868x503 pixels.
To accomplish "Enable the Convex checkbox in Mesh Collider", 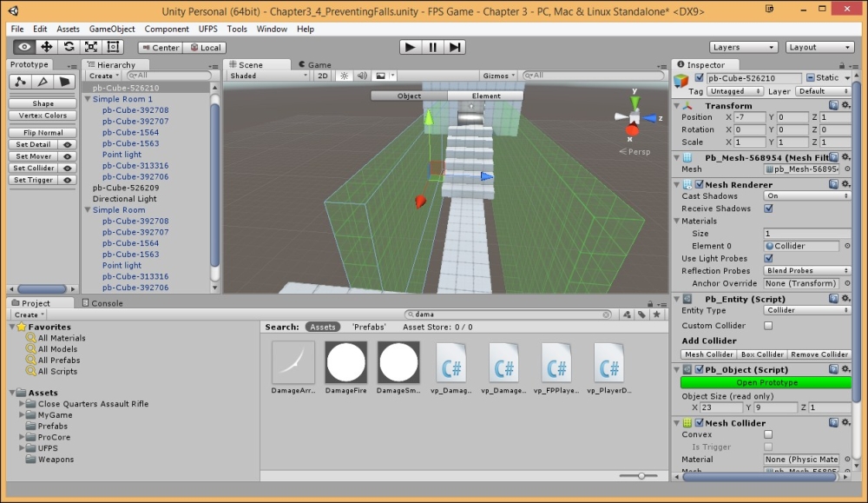I will pos(768,434).
